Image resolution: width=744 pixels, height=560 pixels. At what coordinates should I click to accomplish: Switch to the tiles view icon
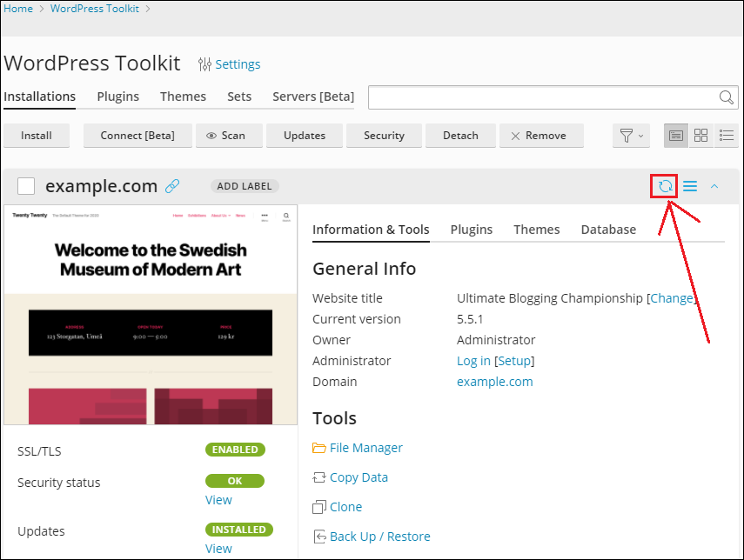click(700, 136)
